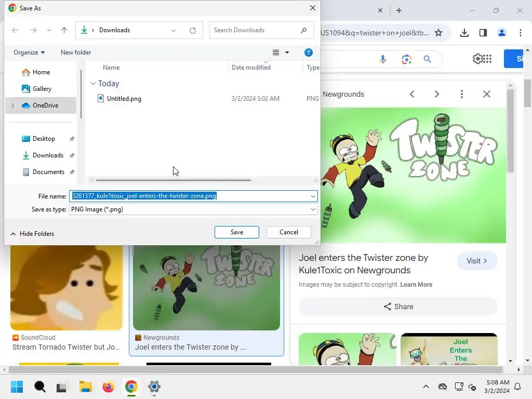This screenshot has width=532, height=399.
Task: Click the Save button
Action: 237,232
